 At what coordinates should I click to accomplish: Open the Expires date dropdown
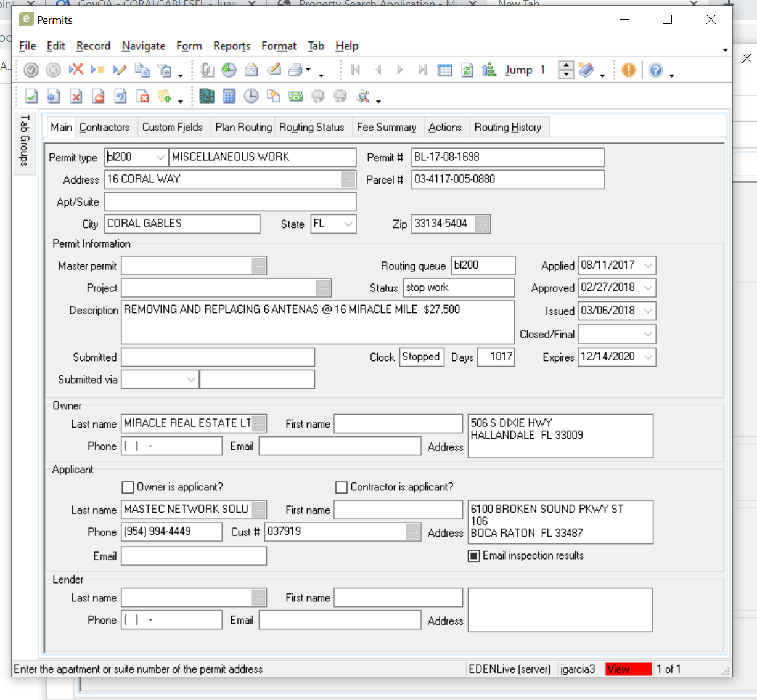648,357
